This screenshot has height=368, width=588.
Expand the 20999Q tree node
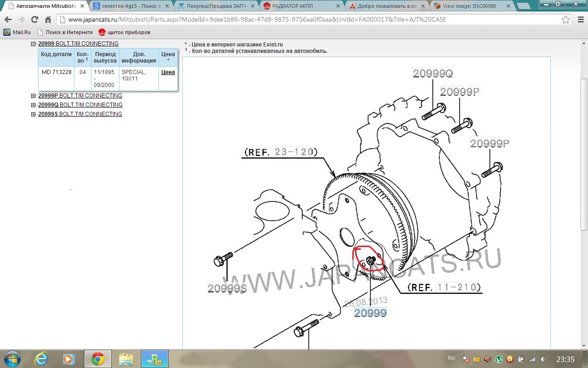coord(33,105)
